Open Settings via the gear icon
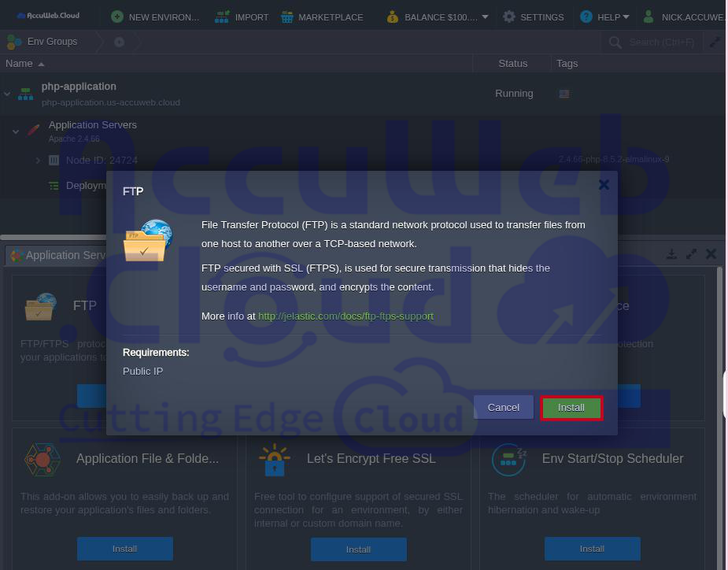728x570 pixels. click(533, 17)
